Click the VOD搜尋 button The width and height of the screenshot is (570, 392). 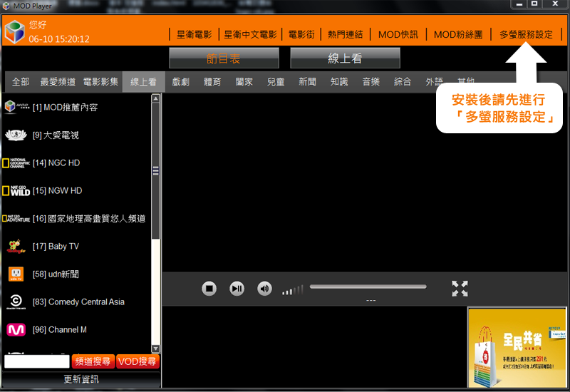coord(138,361)
